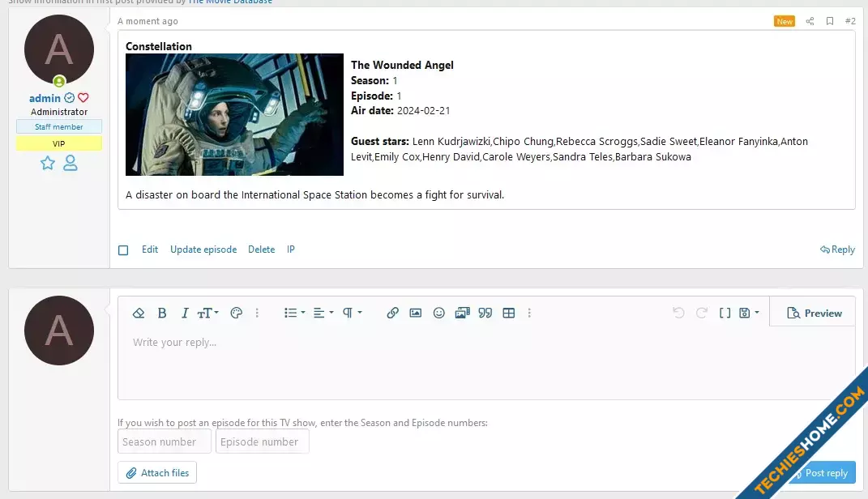This screenshot has height=499, width=868.
Task: Tick the post #2 selection checkbox
Action: [123, 250]
